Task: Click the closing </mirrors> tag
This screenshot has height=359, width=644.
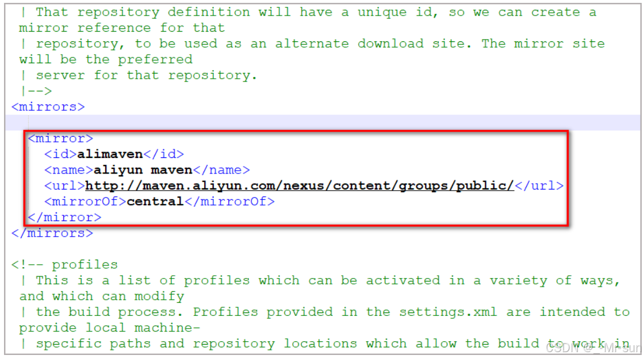Action: [52, 233]
